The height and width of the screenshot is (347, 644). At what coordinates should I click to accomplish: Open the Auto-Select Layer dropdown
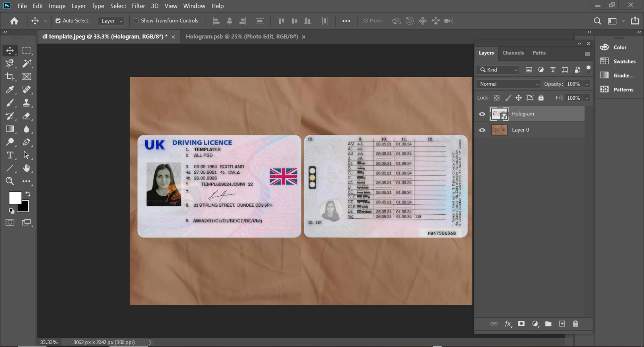coord(111,21)
